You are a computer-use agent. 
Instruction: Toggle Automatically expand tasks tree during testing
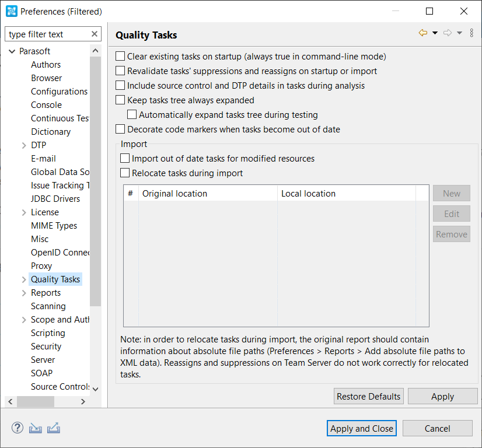[132, 114]
